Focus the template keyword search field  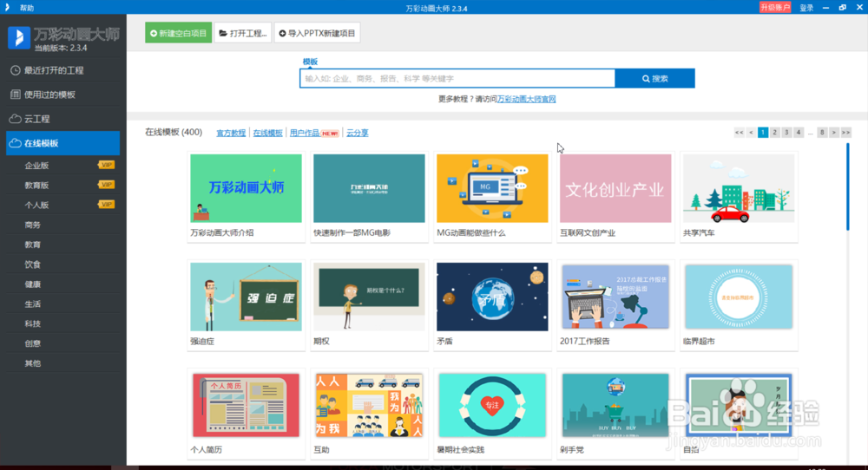coord(457,79)
